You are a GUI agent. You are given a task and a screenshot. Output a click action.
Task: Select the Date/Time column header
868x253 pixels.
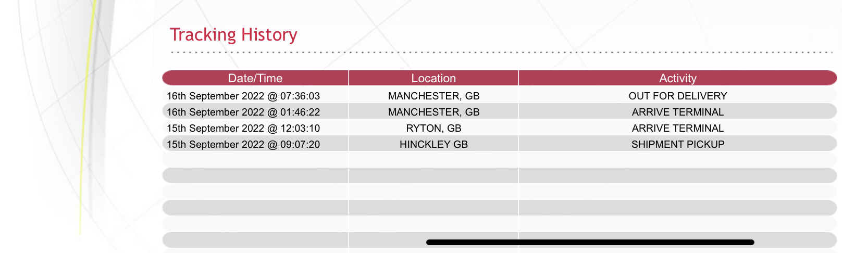click(255, 78)
